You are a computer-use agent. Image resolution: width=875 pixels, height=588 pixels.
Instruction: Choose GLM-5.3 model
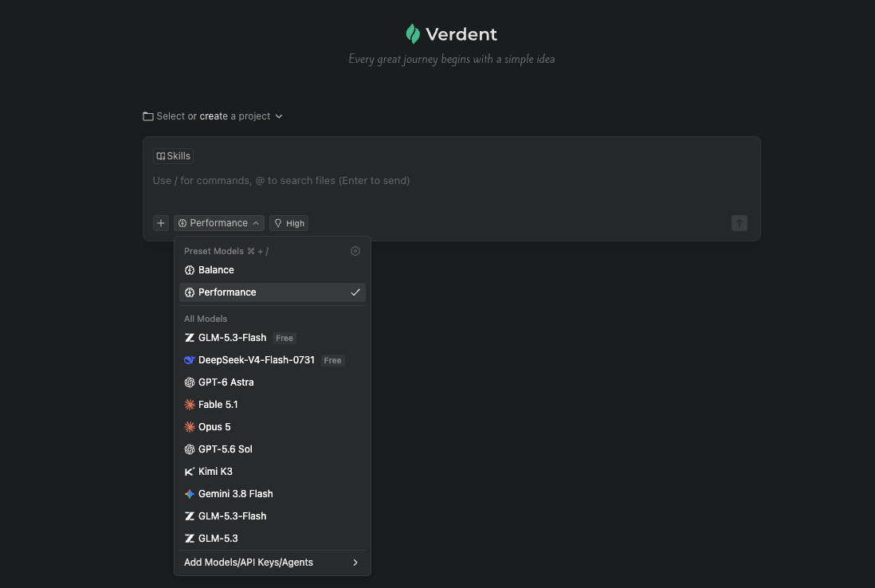(273, 539)
